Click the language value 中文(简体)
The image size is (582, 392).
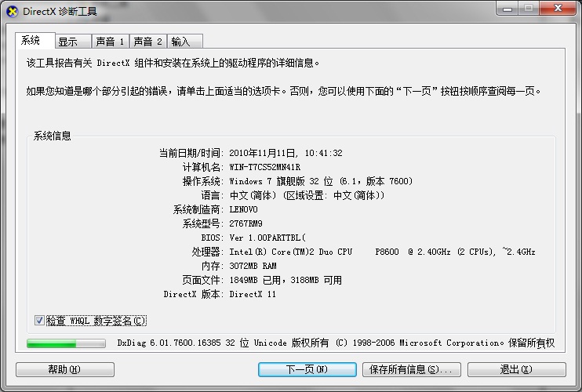pos(307,195)
